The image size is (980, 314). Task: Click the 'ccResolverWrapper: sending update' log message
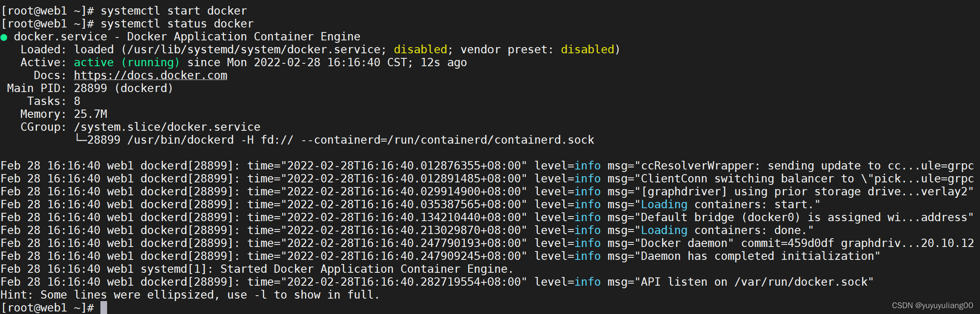tap(790, 166)
